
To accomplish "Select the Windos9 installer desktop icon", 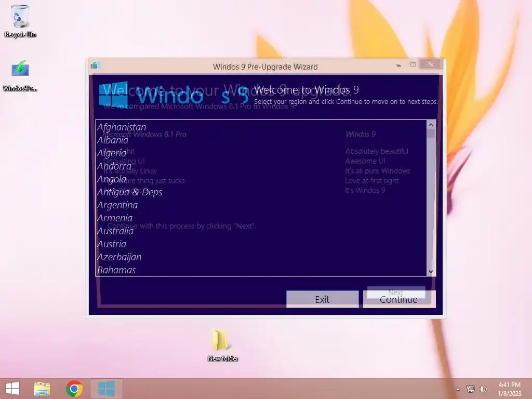I will pyautogui.click(x=20, y=75).
